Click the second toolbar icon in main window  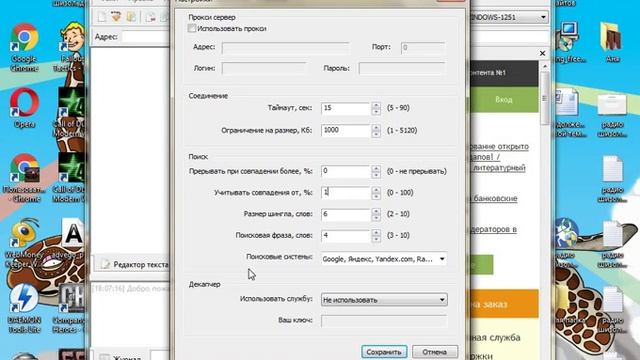pos(116,17)
